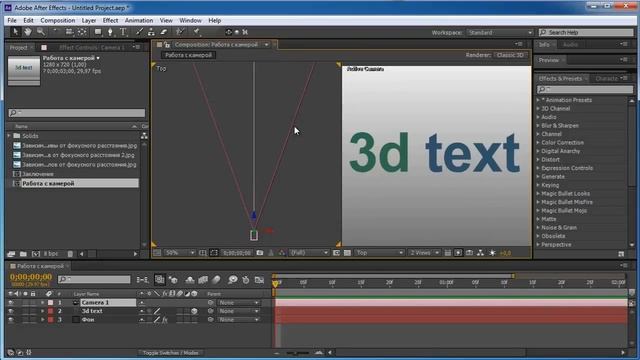Open the resolution (Full) dropdown

coord(309,253)
